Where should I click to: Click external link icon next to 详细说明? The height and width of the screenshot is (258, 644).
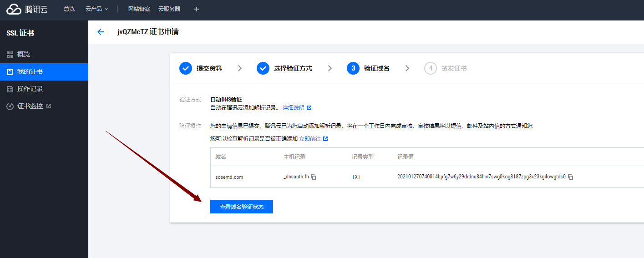(x=309, y=108)
